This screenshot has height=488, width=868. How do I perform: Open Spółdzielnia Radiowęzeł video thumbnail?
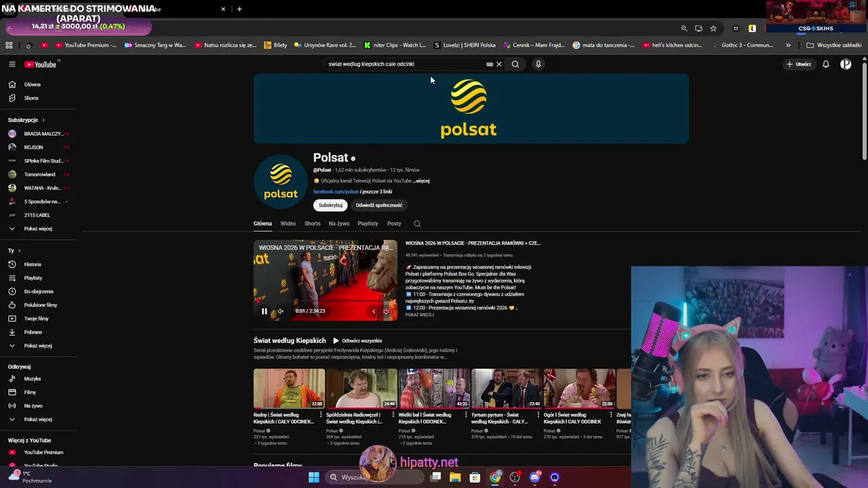(x=362, y=388)
